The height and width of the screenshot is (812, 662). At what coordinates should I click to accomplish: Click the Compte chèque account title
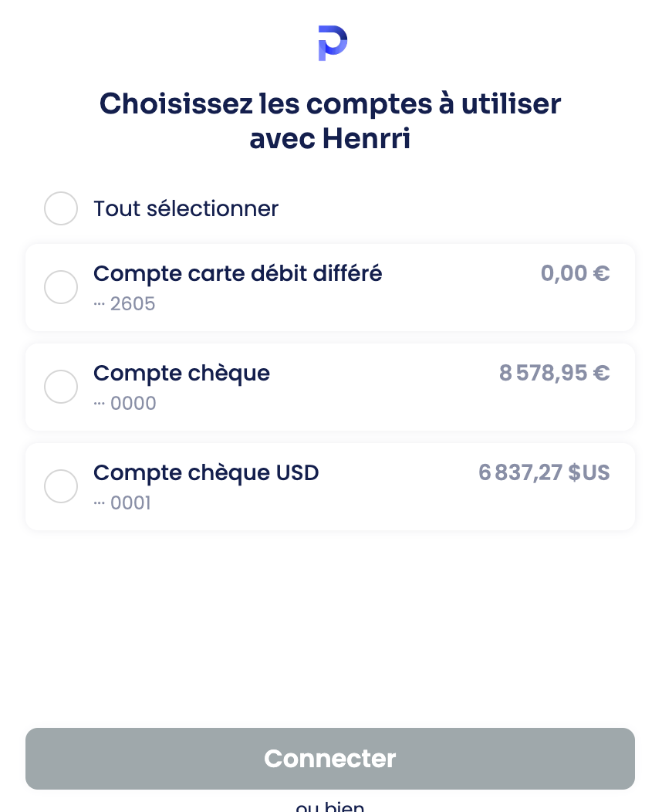[181, 374]
